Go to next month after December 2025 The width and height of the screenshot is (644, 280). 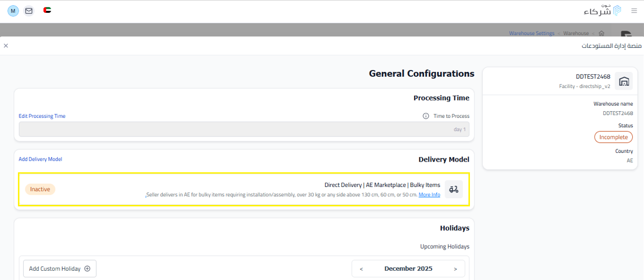click(x=455, y=269)
